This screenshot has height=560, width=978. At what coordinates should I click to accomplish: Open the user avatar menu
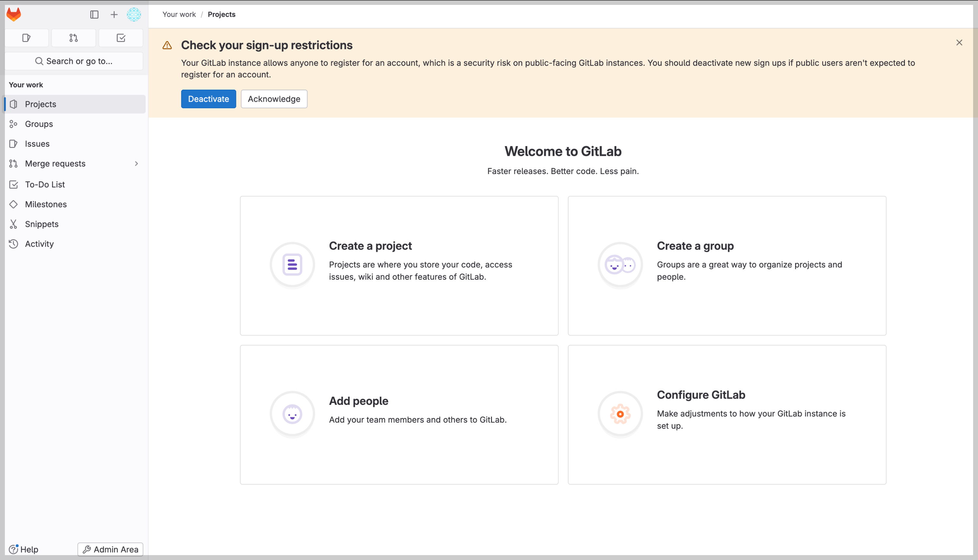[134, 15]
